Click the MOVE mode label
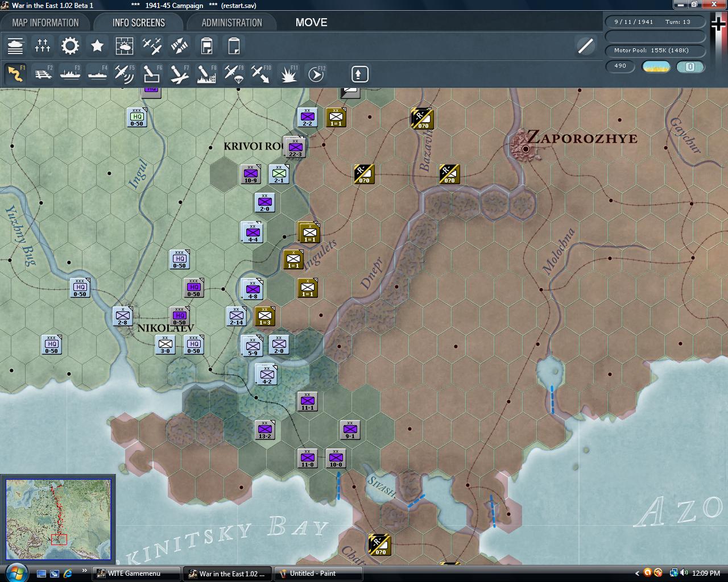The height and width of the screenshot is (582, 728). tap(311, 22)
